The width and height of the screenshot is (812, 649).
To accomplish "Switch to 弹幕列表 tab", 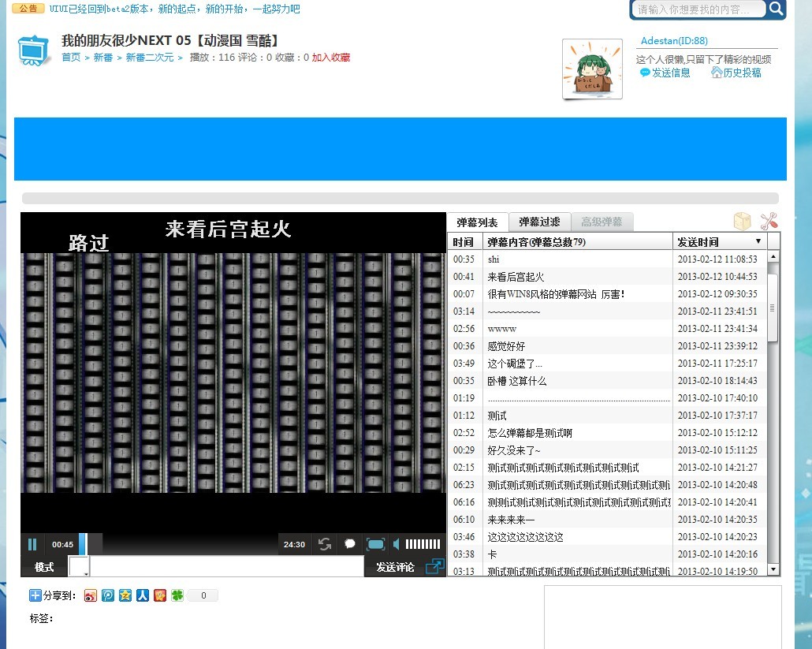I will click(x=478, y=222).
